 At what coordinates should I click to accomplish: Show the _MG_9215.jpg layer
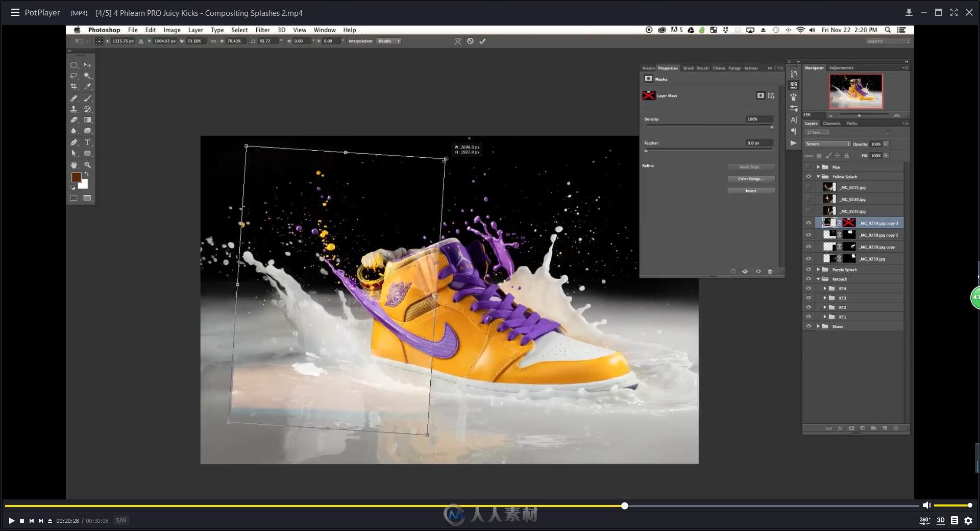coord(808,187)
